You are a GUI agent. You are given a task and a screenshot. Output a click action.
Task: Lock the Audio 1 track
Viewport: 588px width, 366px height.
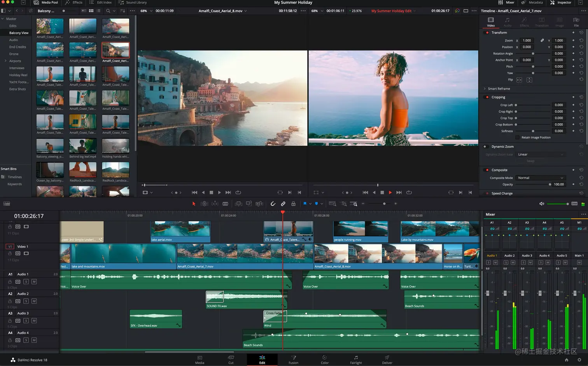tap(10, 282)
